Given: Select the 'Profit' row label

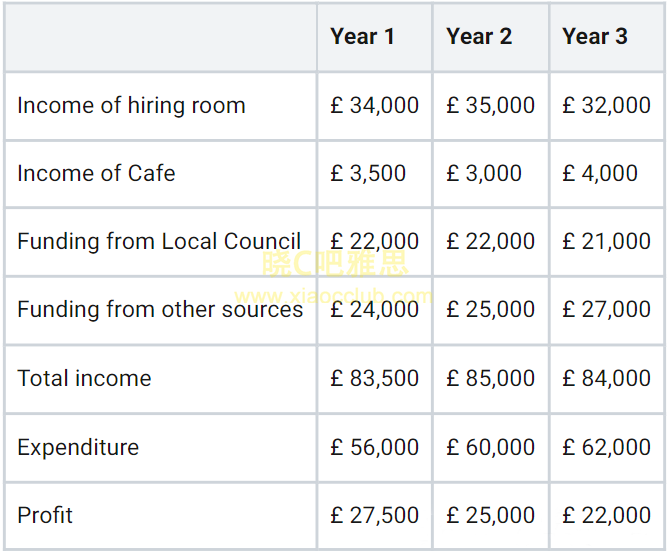Looking at the screenshot, I should (x=45, y=516).
